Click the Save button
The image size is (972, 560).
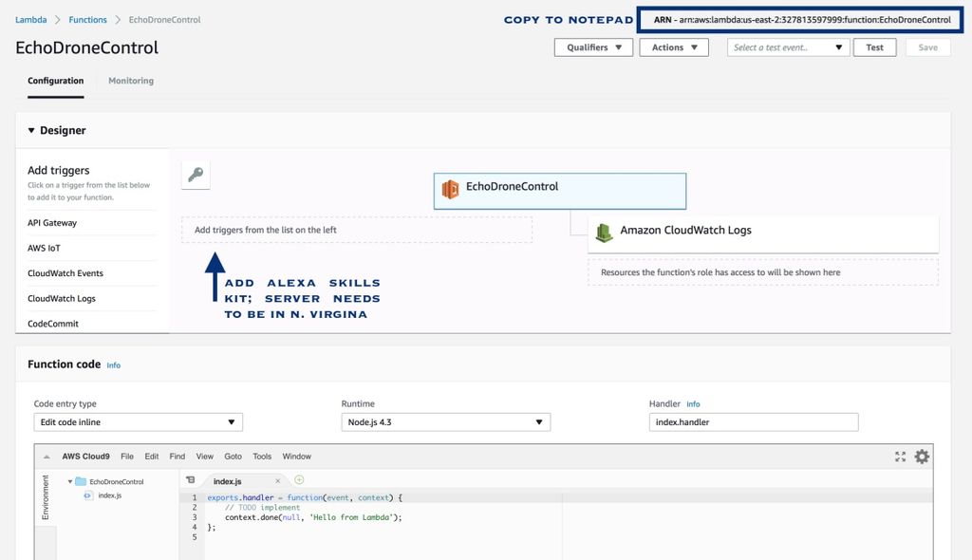(928, 47)
